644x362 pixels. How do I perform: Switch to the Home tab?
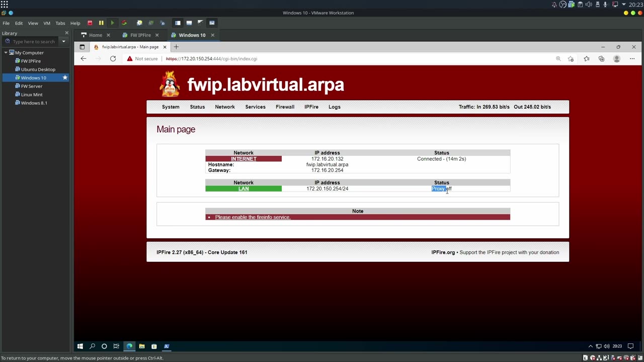coord(96,35)
